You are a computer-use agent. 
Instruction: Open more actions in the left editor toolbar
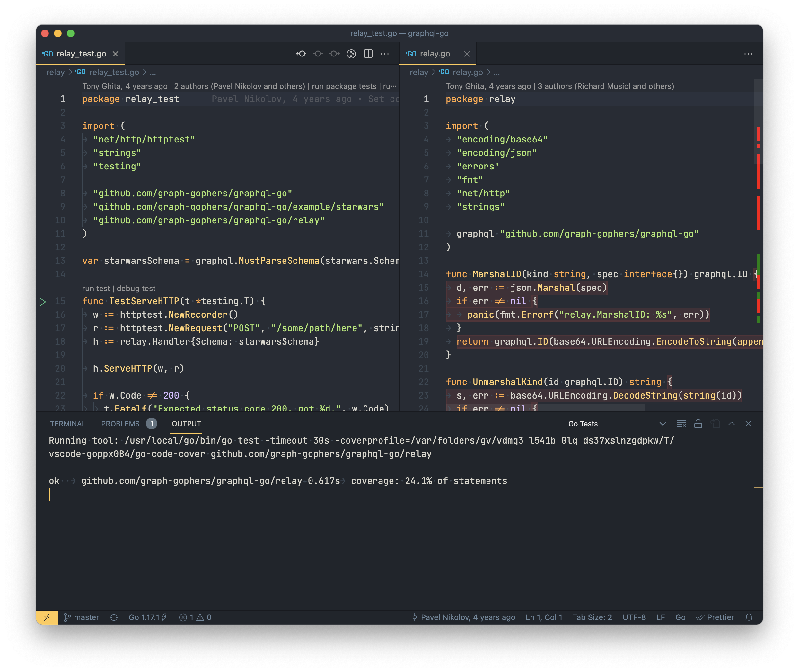point(385,54)
